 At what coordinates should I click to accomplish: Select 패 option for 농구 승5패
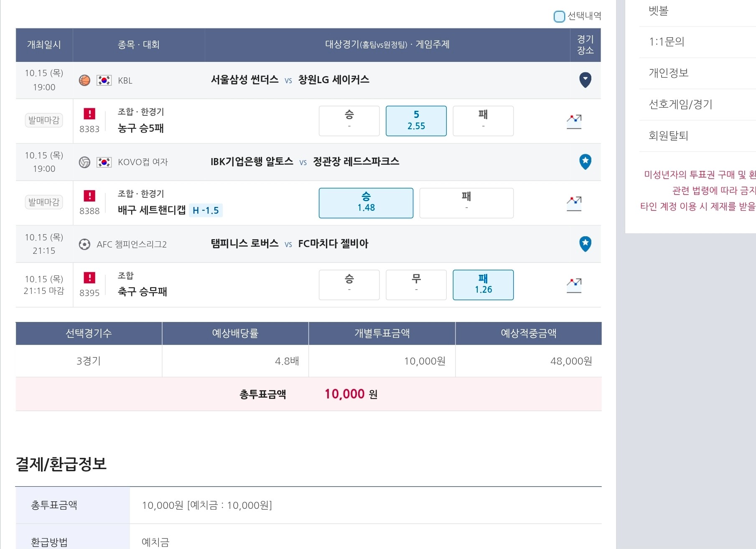click(x=483, y=121)
